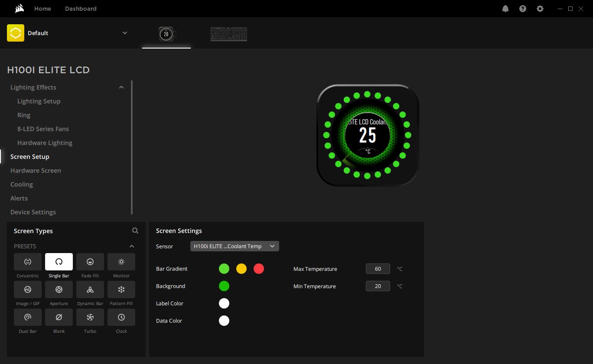Change the Data Color swatch
The image size is (593, 364).
pyautogui.click(x=224, y=321)
